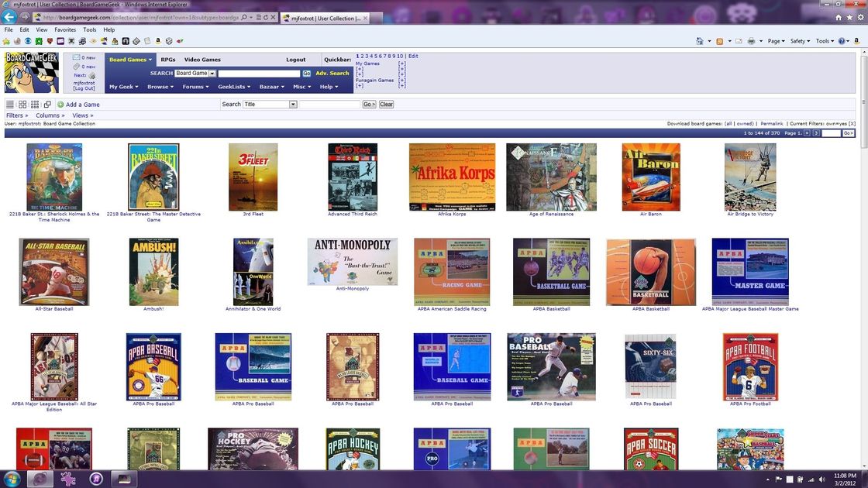Viewport: 868px width, 488px height.
Task: Click the Afrika Korps game thumbnail
Action: click(452, 177)
